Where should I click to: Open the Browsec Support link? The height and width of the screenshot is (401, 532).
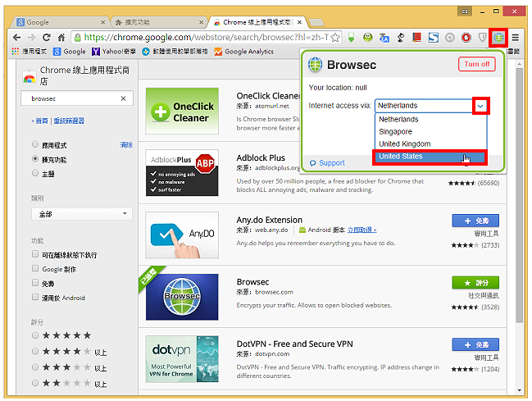[x=327, y=163]
